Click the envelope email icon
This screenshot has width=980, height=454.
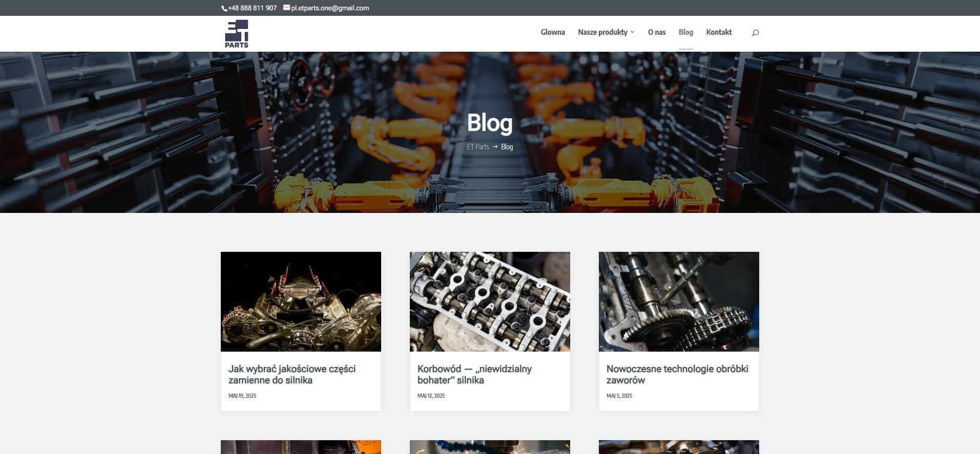286,8
